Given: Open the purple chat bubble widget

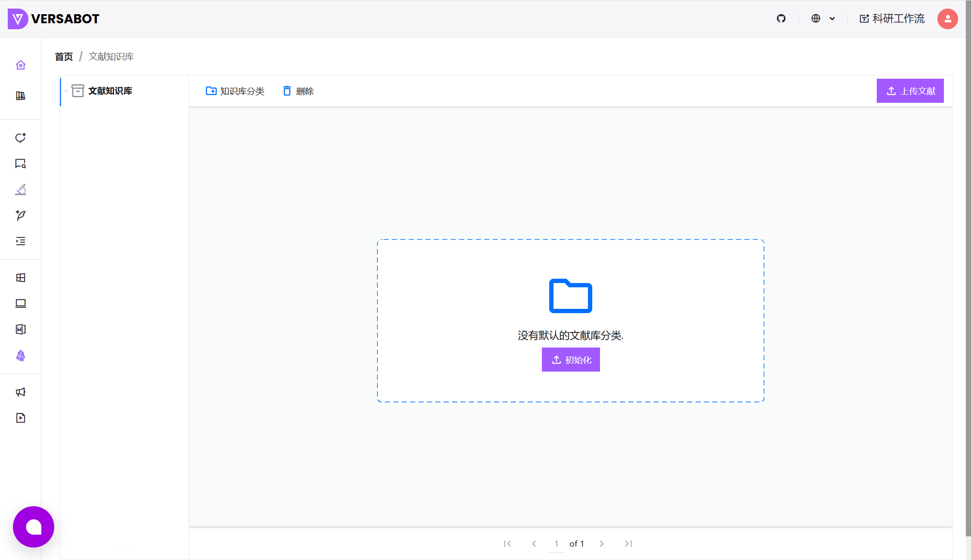Looking at the screenshot, I should click(34, 526).
